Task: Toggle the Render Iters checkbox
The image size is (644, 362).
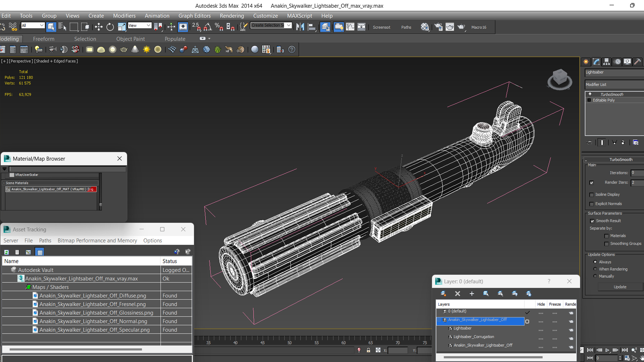Action: tap(592, 183)
